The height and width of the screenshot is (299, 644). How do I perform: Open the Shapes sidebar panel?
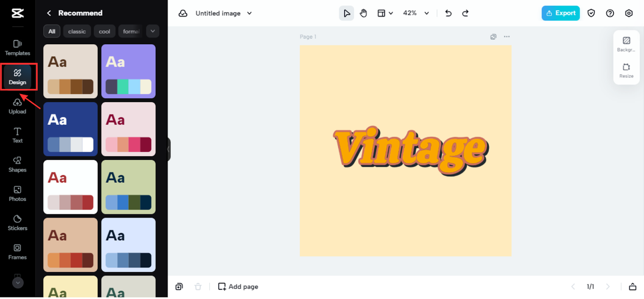click(x=17, y=164)
